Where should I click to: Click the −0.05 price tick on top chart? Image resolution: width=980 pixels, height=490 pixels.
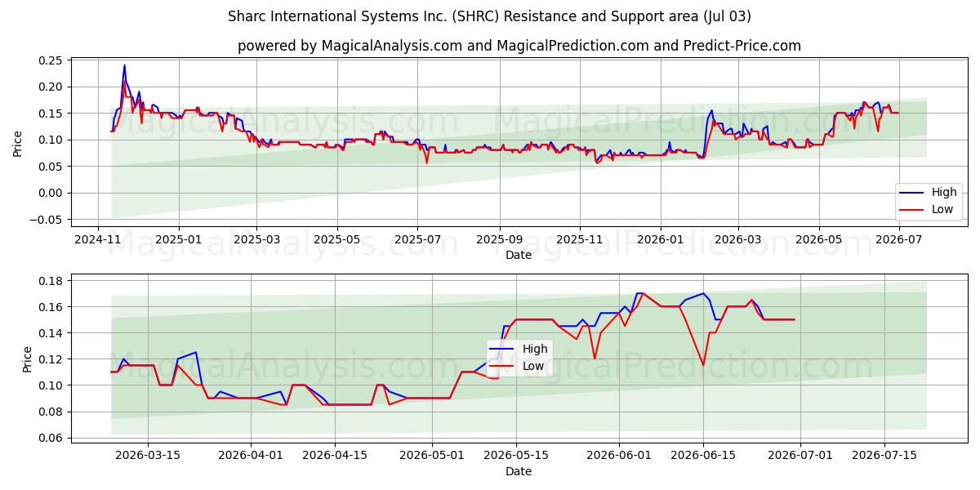[x=46, y=220]
